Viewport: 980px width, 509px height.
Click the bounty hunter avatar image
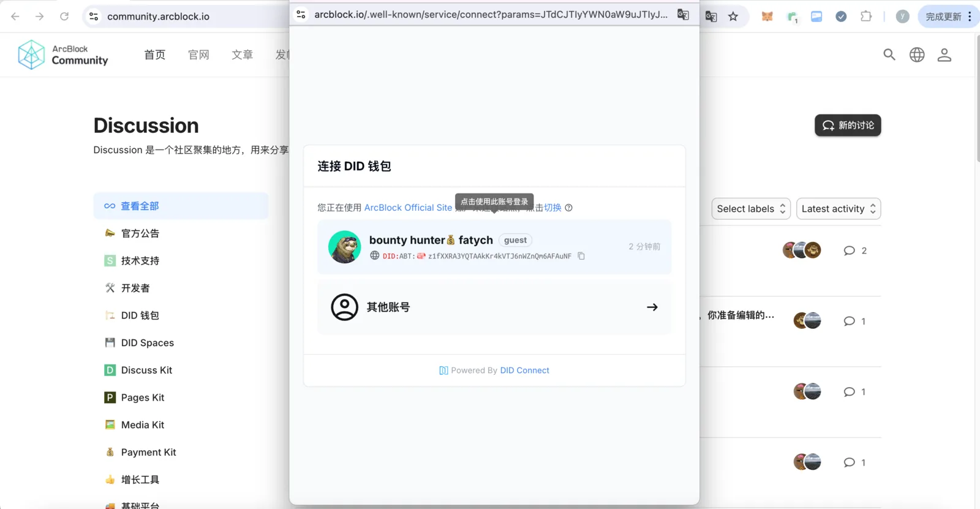pos(345,247)
